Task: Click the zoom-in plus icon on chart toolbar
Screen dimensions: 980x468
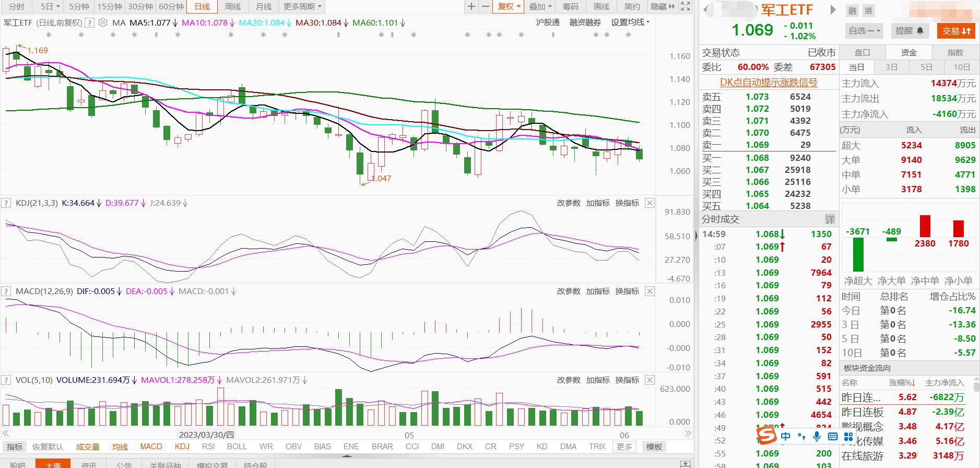Action: 471,6
